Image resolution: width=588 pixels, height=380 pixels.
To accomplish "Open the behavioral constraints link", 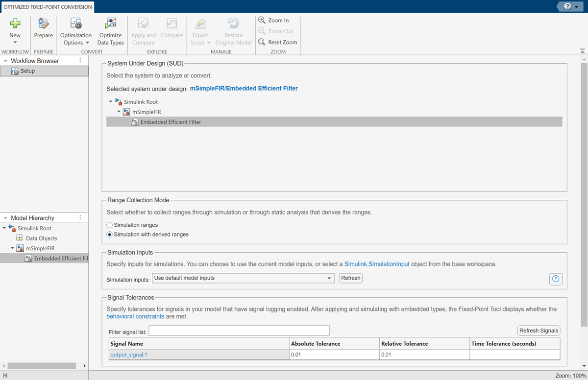I will [x=135, y=316].
